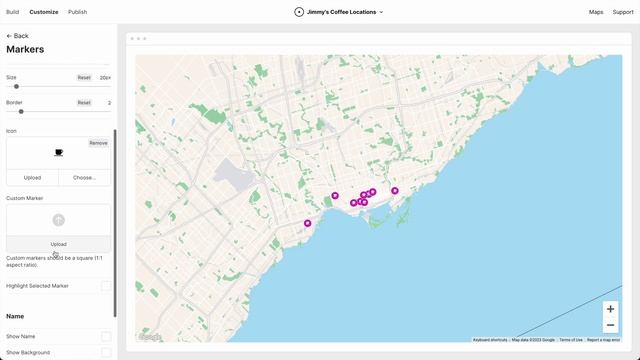Click the Custom Marker upload arrow icon
The height and width of the screenshot is (360, 640).
(x=59, y=220)
